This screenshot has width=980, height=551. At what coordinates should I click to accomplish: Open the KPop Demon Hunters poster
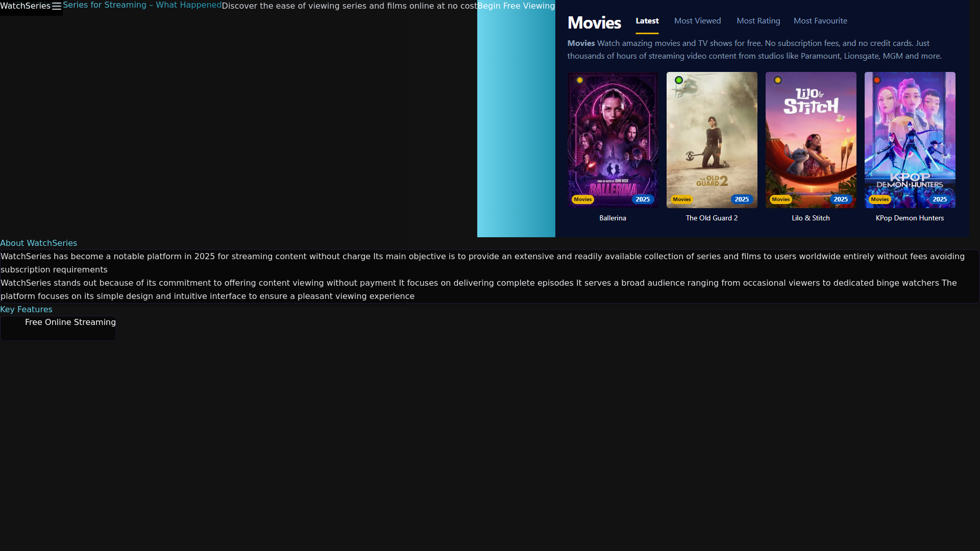(x=910, y=140)
